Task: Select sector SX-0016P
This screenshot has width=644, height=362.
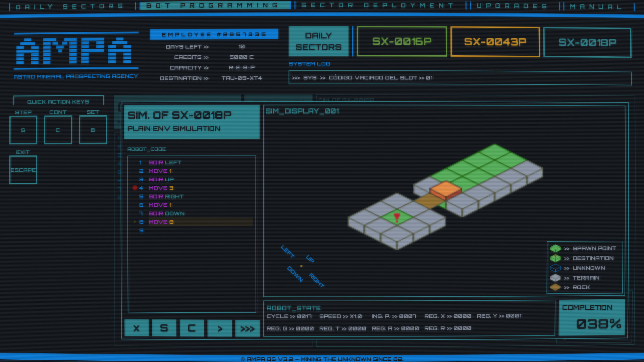Action: (401, 41)
